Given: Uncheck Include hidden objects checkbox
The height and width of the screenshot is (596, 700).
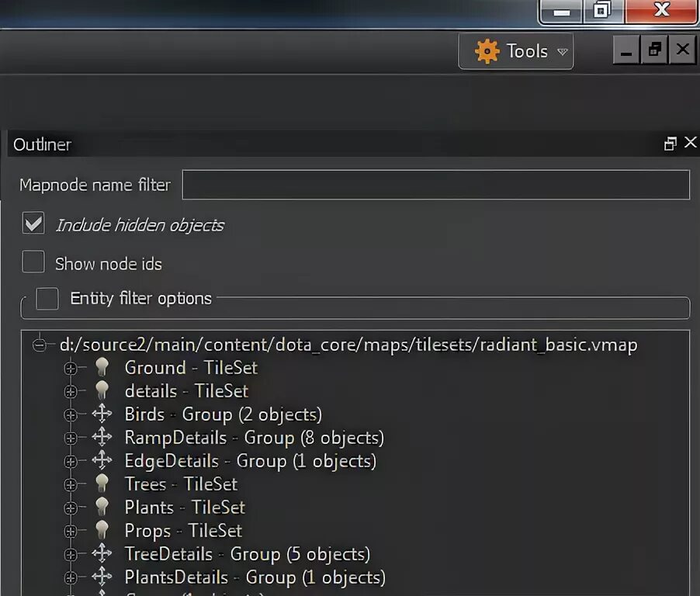Looking at the screenshot, I should [x=33, y=223].
